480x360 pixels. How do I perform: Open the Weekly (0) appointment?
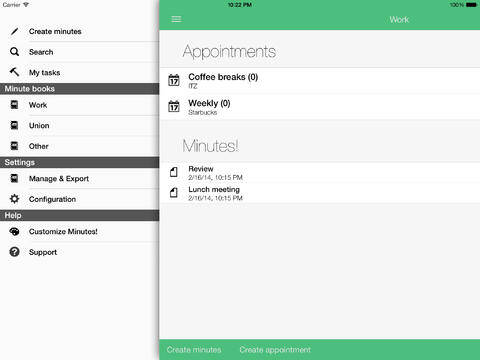320,107
